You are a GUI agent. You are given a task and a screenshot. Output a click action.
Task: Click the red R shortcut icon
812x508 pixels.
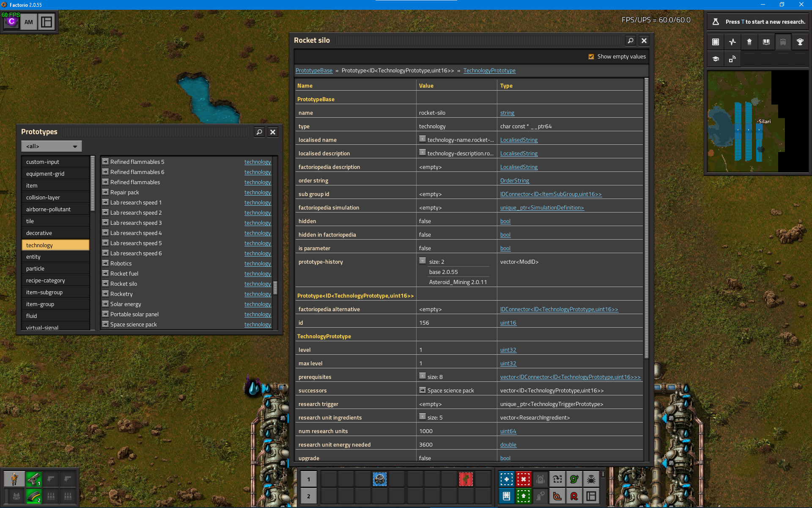tap(574, 496)
